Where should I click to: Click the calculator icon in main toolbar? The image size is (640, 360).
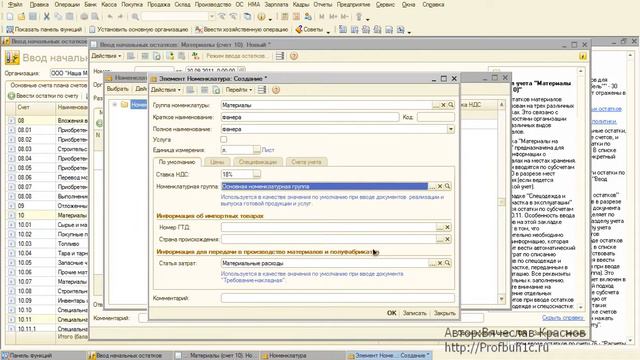tap(285, 17)
